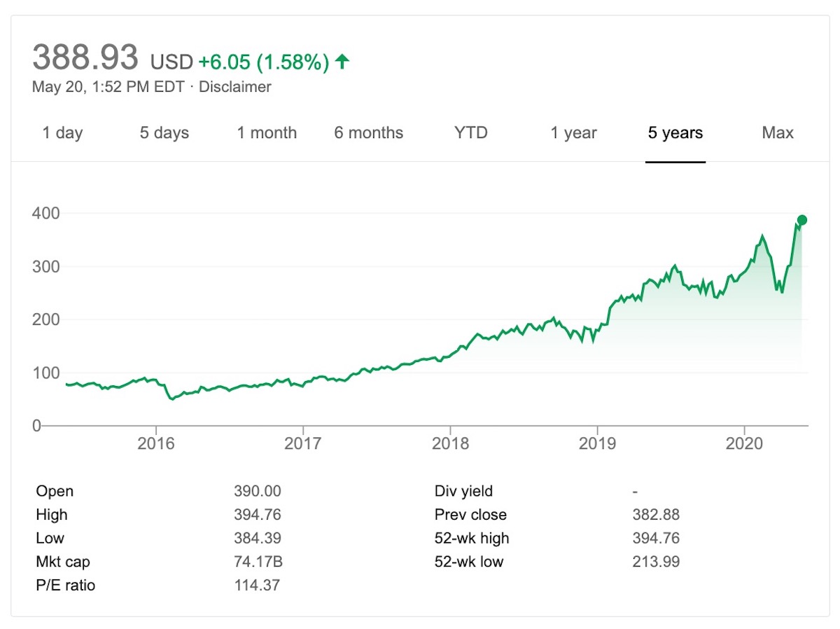Click the 5 years tab
840x629 pixels.
pyautogui.click(x=675, y=133)
